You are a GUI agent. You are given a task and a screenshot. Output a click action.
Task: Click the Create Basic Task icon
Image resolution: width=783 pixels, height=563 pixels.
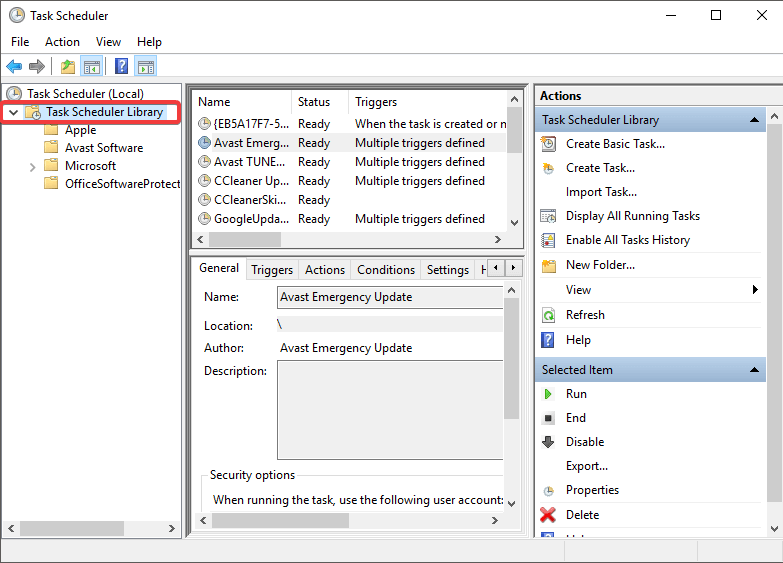coord(548,144)
